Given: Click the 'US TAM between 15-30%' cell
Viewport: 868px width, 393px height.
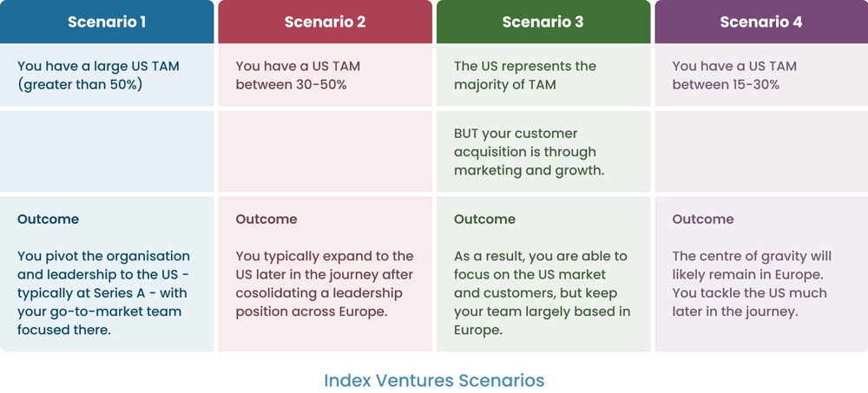Looking at the screenshot, I should (734, 75).
